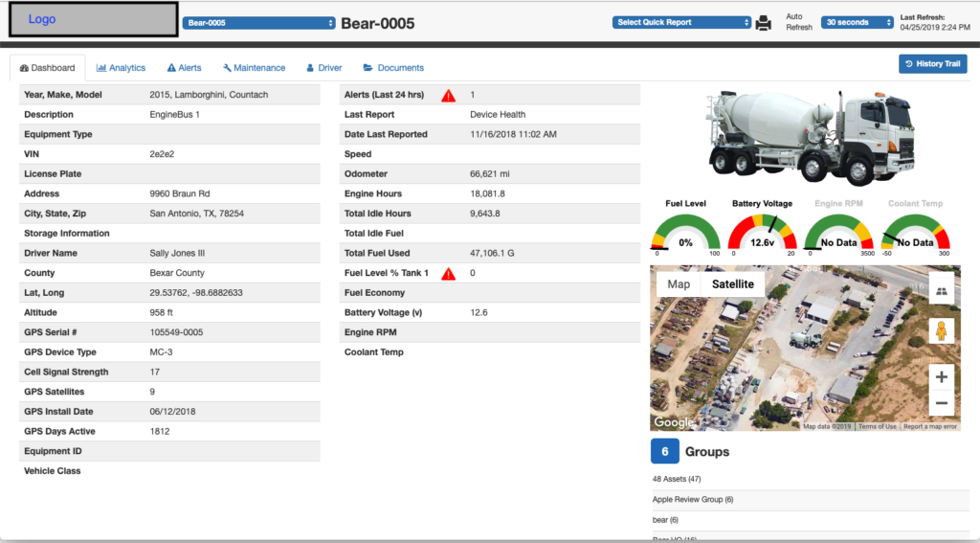Open the 30 seconds refresh dropdown
Image resolution: width=980 pixels, height=543 pixels.
(x=857, y=23)
